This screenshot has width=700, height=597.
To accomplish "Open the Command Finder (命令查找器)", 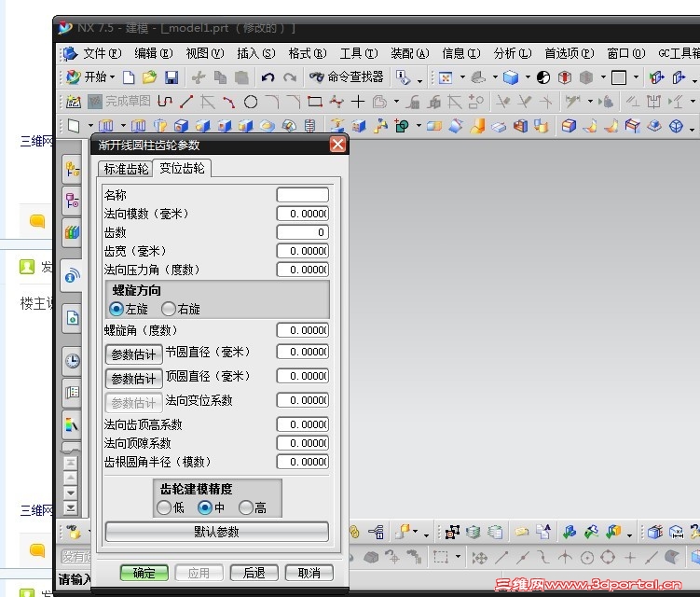I will click(347, 76).
